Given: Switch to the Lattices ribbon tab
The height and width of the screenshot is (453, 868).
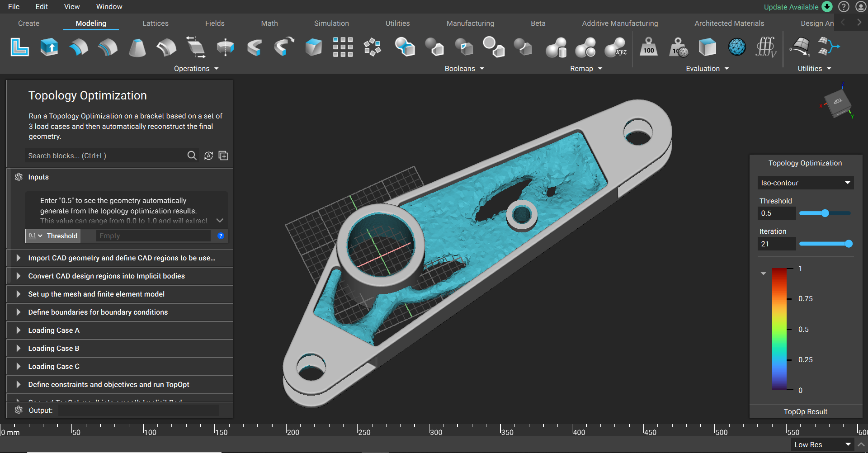Looking at the screenshot, I should [156, 24].
